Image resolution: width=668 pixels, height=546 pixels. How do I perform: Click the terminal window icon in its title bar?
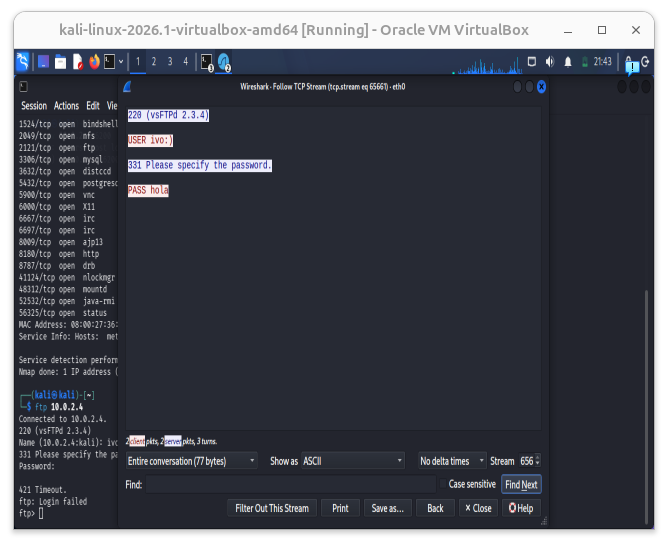pyautogui.click(x=23, y=87)
